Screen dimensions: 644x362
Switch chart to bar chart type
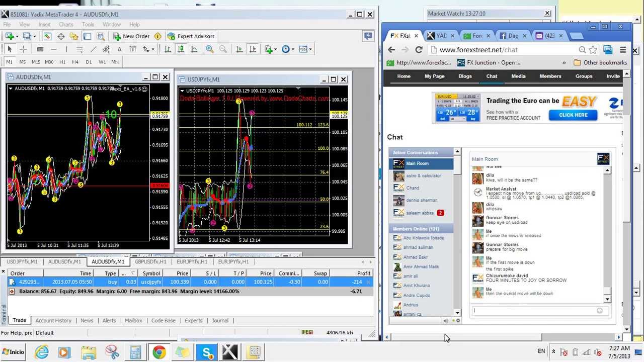coord(168,49)
